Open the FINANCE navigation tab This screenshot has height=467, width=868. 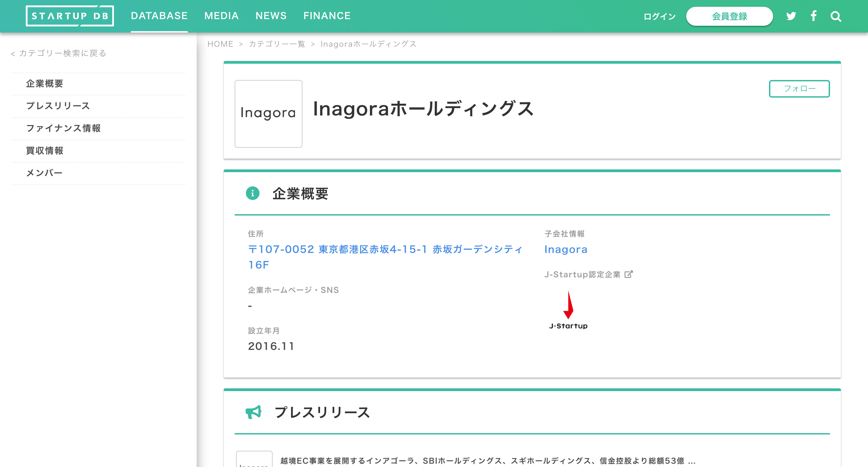point(327,16)
